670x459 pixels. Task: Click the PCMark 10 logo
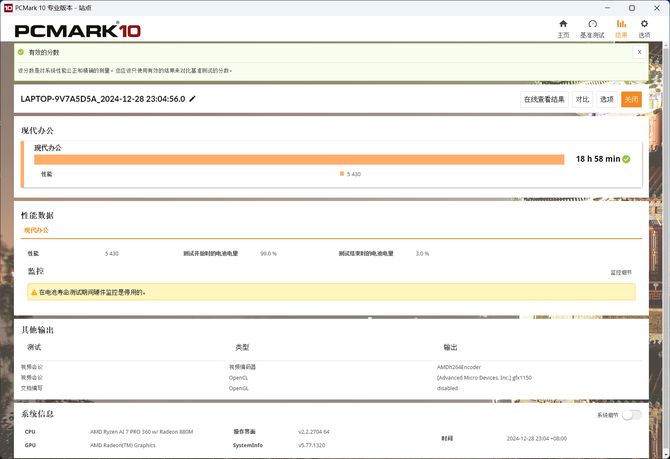pos(77,30)
